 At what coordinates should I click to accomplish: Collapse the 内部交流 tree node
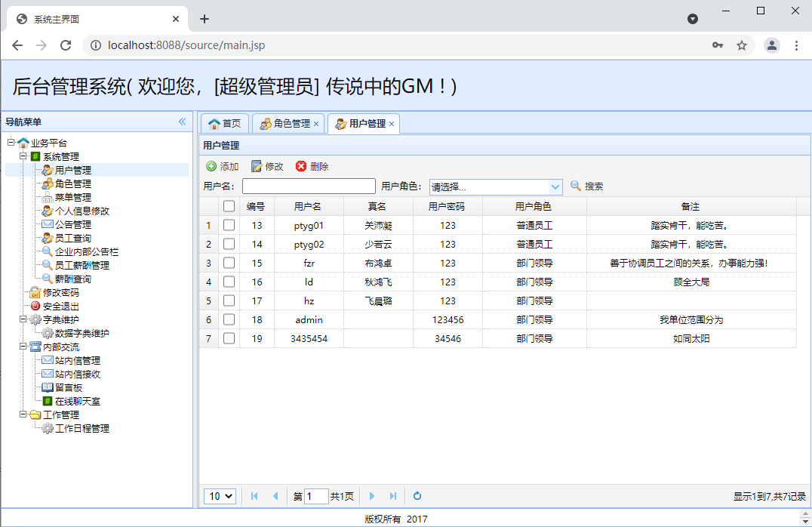tap(23, 346)
